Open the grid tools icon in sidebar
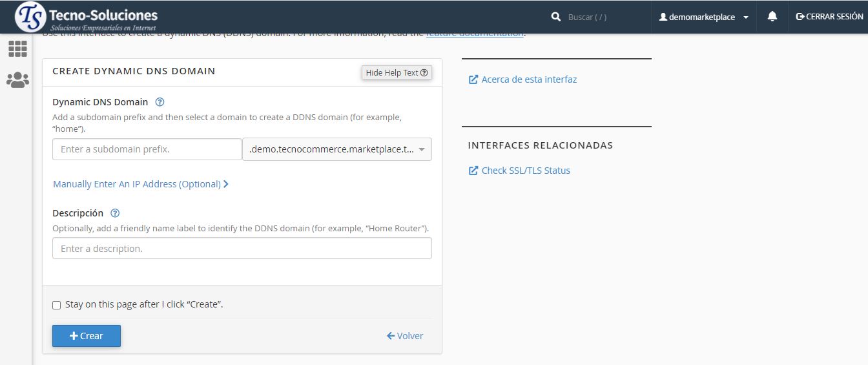The width and height of the screenshot is (868, 365). point(17,48)
